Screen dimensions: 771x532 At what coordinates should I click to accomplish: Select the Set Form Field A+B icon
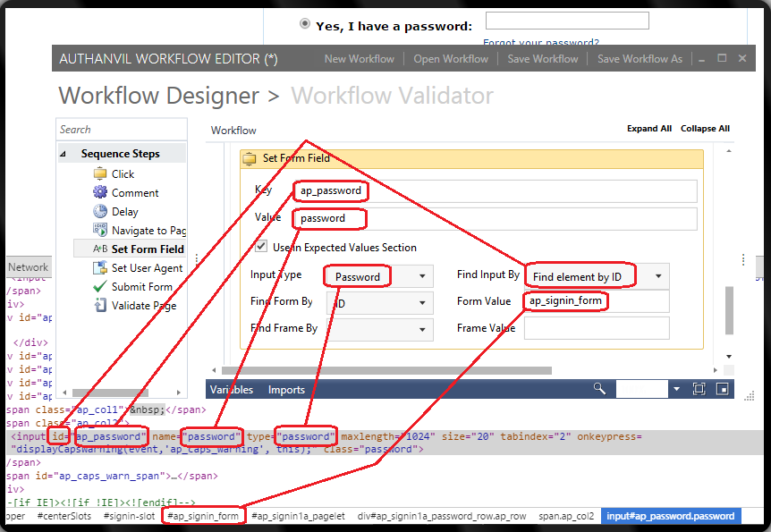(x=100, y=249)
